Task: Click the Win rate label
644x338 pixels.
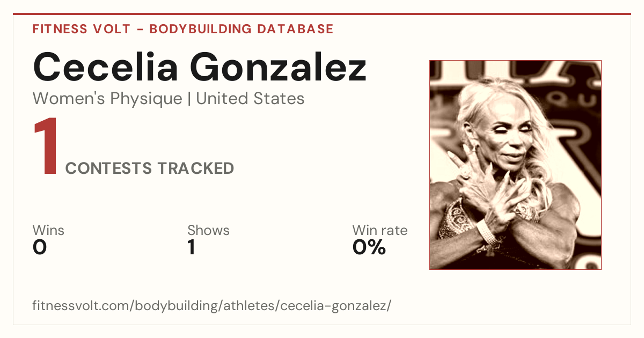Action: (x=380, y=231)
